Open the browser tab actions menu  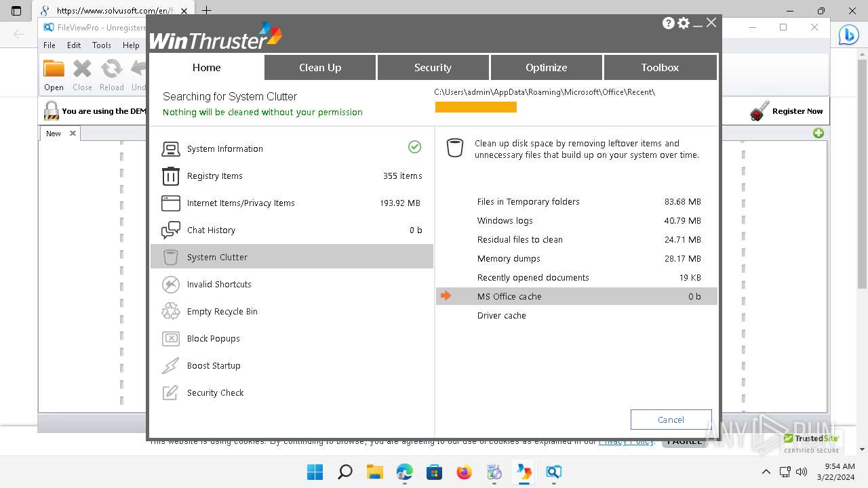point(16,11)
